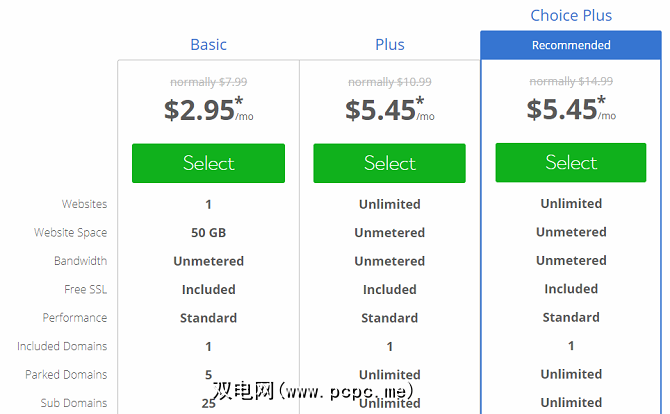Select the Basic hosting plan

[208, 163]
